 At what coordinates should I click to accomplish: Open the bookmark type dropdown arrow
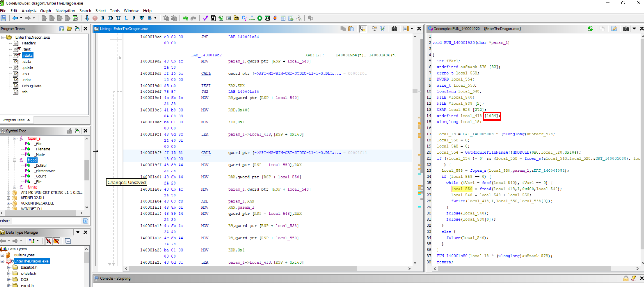(155, 18)
